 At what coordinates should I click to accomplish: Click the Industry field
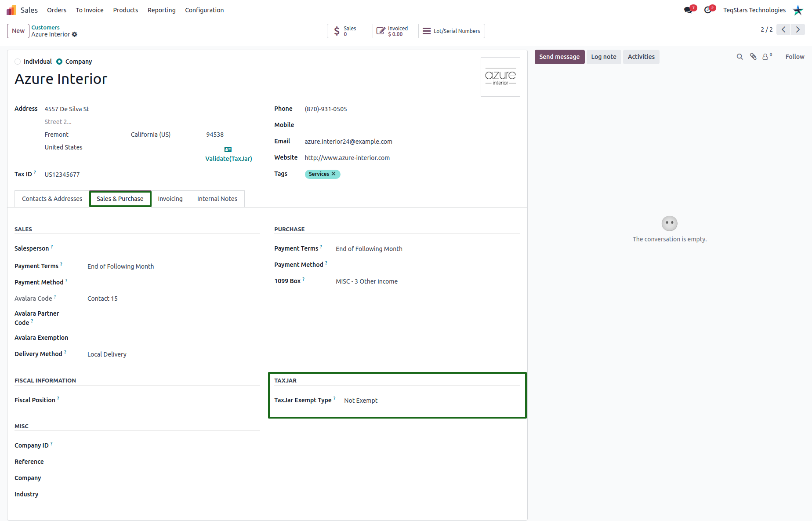coord(174,494)
